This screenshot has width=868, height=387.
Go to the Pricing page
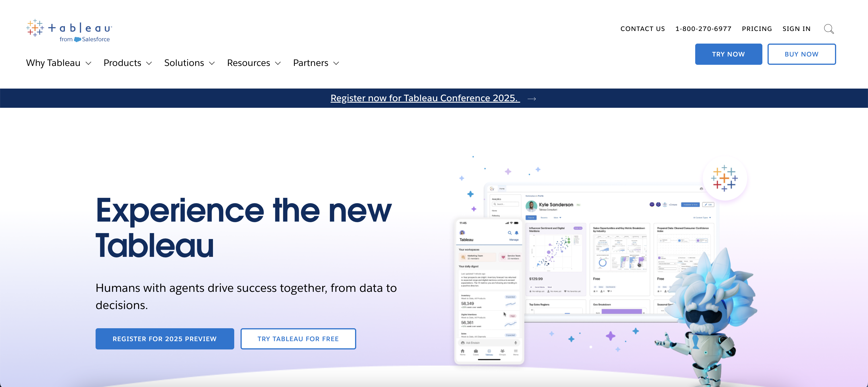tap(756, 29)
